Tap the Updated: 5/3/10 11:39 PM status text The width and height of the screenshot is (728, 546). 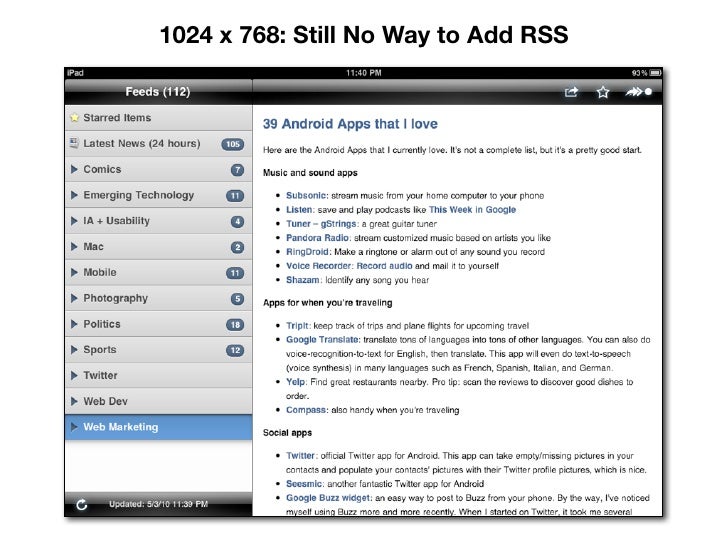[158, 504]
